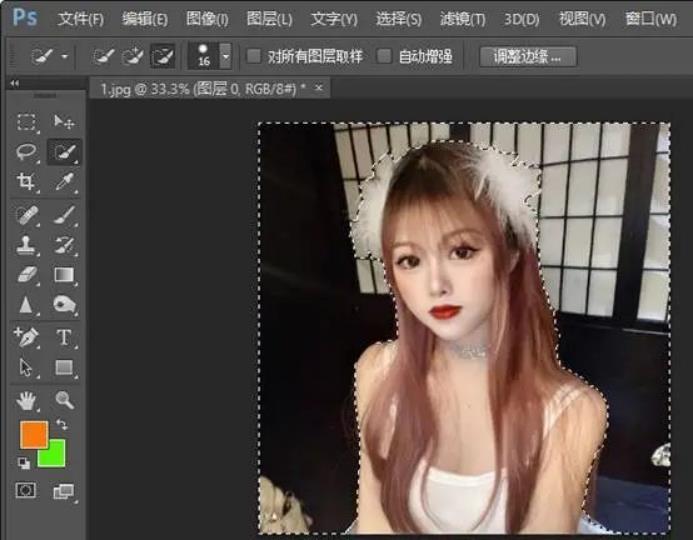Open the 编辑(E) menu

pos(145,19)
